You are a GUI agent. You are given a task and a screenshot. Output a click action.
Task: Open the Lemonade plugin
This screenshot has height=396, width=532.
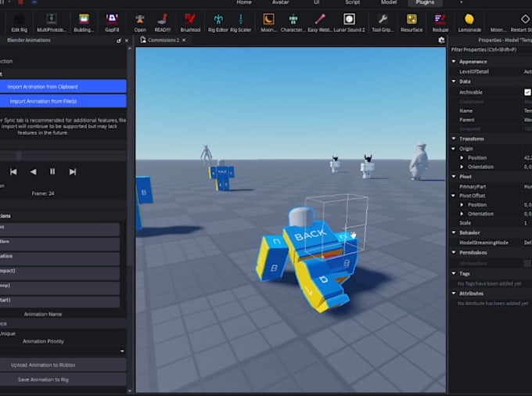469,23
